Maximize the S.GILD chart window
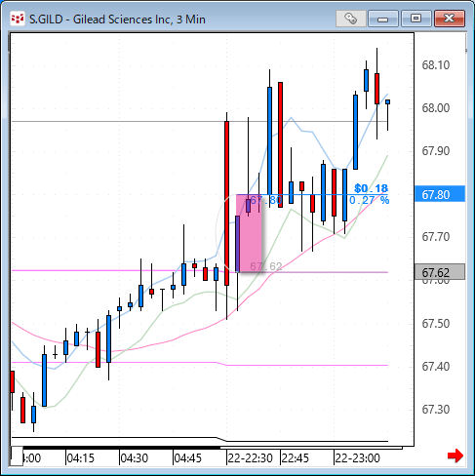Image resolution: width=475 pixels, height=476 pixels. (416, 19)
